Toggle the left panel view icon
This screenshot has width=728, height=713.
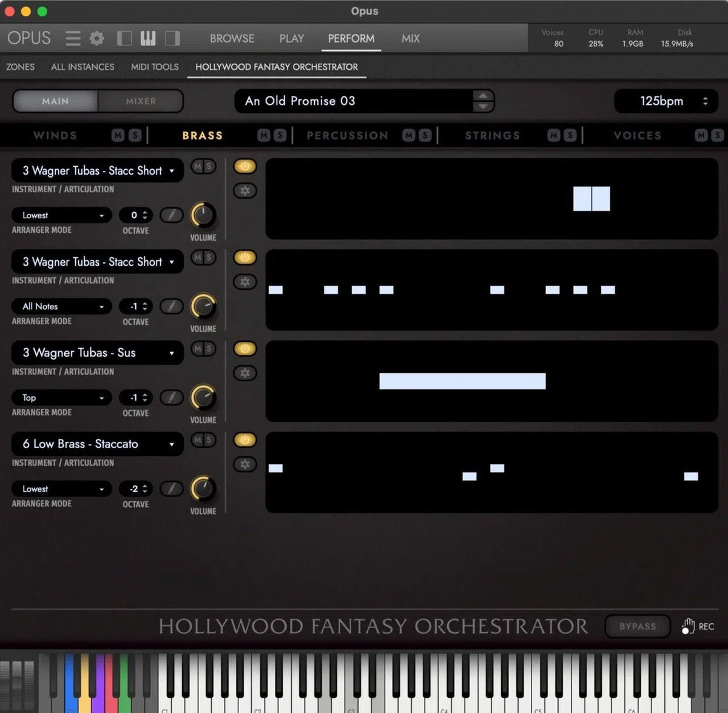[124, 38]
